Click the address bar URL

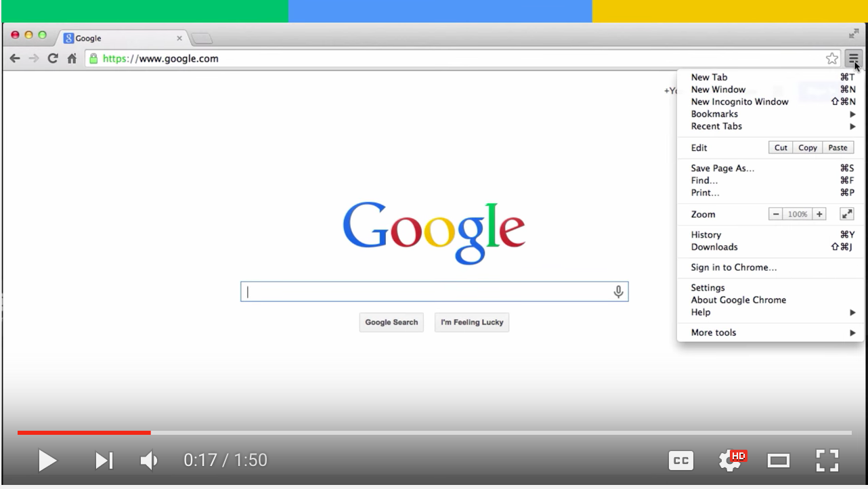click(160, 59)
